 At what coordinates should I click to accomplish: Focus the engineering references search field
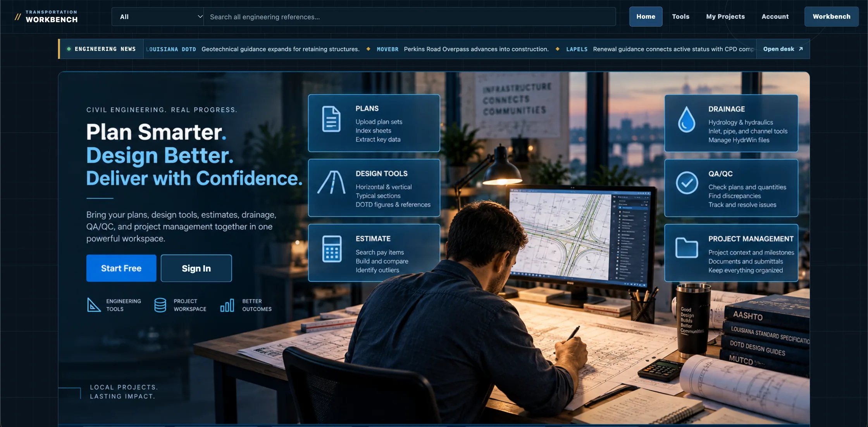point(410,17)
